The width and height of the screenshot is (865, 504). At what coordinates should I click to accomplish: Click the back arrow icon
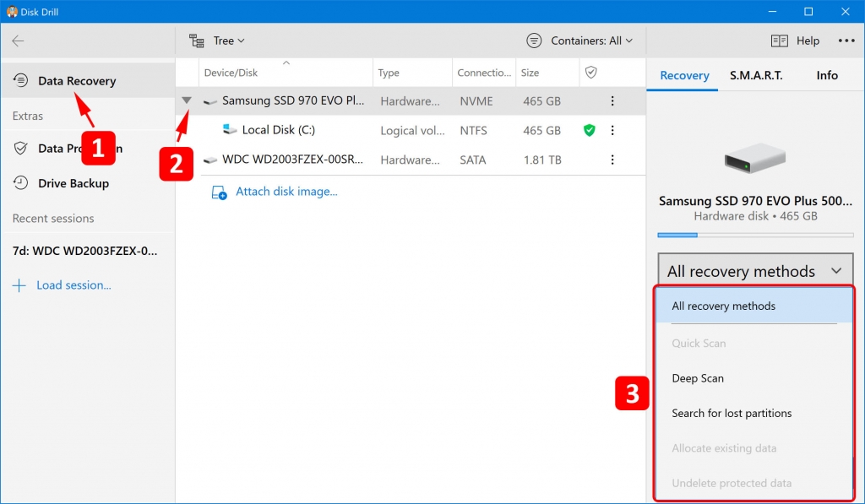(x=17, y=40)
